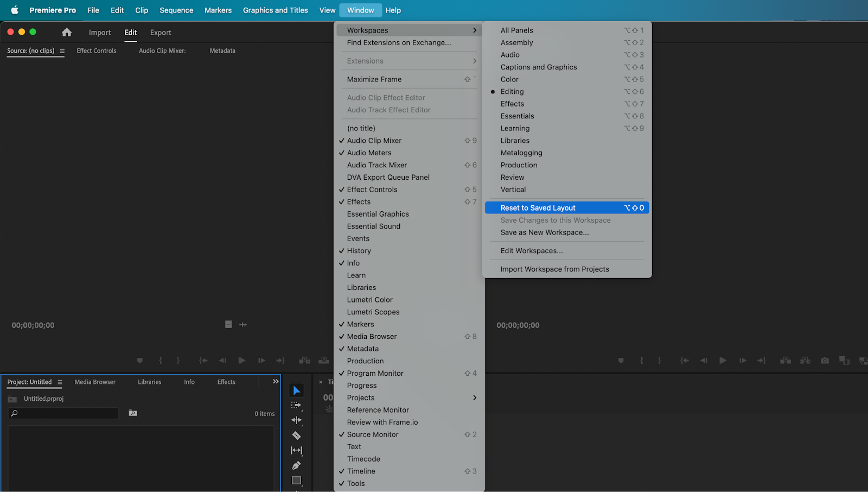Toggle Program Monitor in Window menu
Screen dimensions: 868x492
click(410, 373)
